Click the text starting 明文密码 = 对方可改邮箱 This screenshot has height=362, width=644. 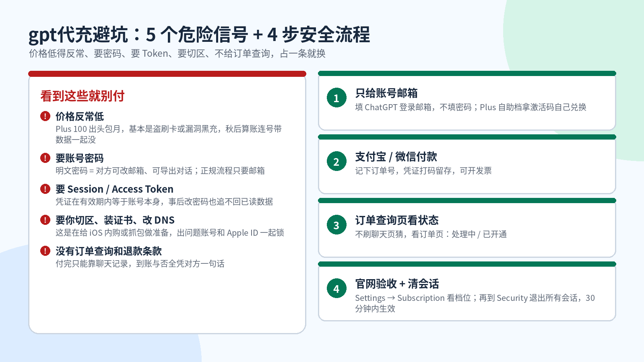tap(160, 171)
